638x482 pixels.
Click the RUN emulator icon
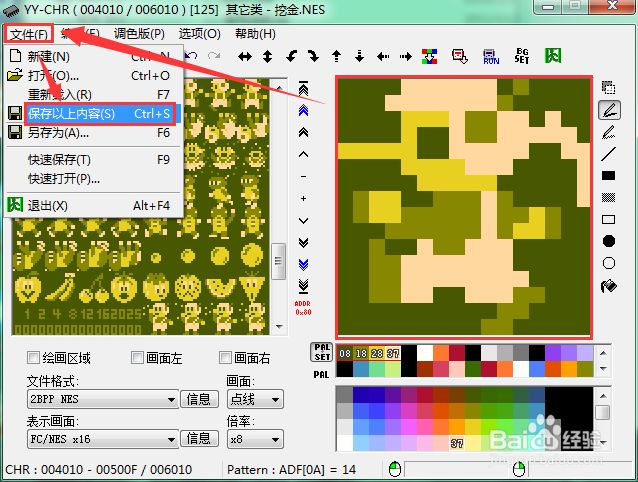pos(491,57)
